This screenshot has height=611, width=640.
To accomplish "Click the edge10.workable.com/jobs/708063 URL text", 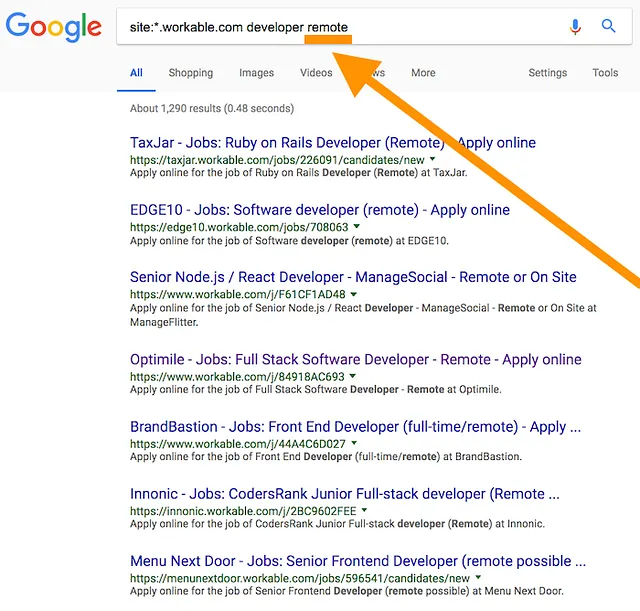I will [x=239, y=227].
